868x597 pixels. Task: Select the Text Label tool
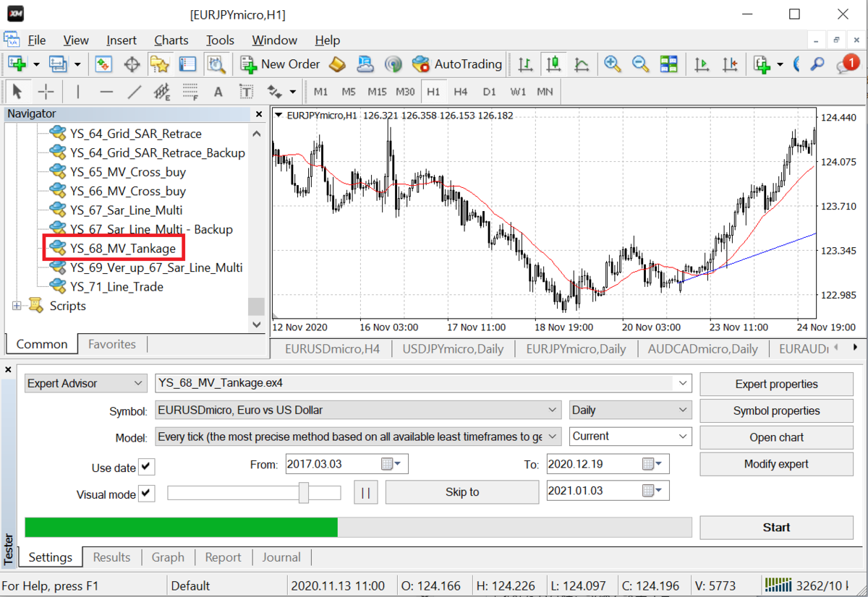coord(246,92)
